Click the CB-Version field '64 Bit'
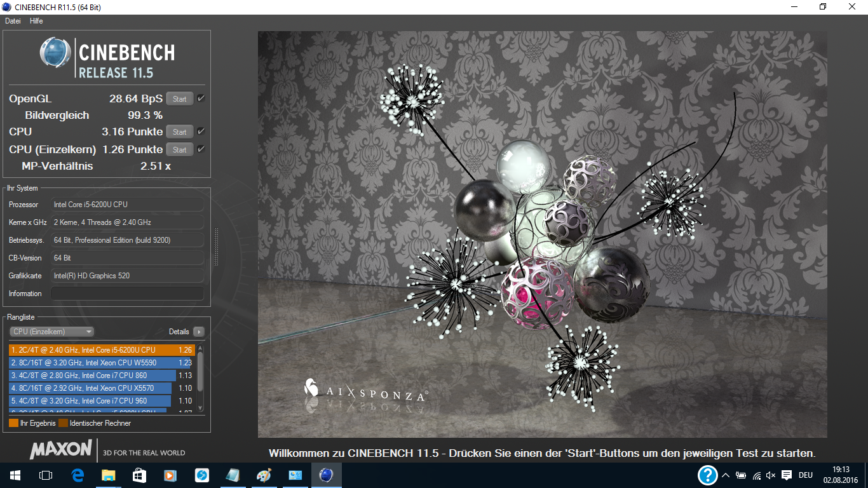Viewport: 868px width, 488px height. coord(127,258)
